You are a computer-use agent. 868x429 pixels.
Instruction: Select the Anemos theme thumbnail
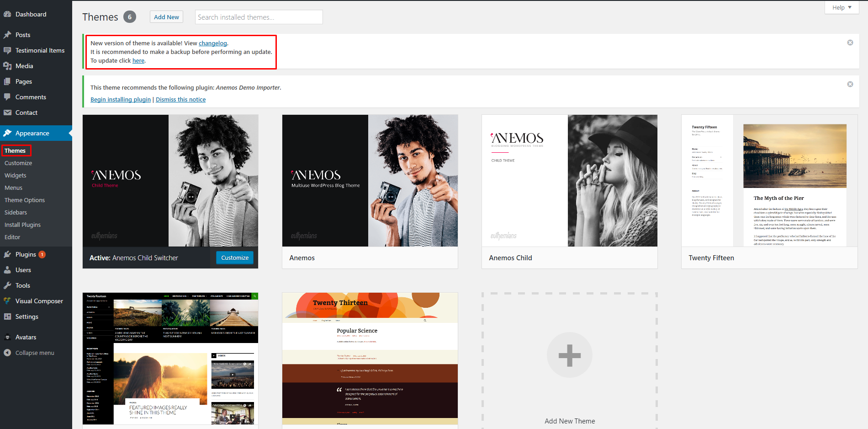click(x=370, y=181)
